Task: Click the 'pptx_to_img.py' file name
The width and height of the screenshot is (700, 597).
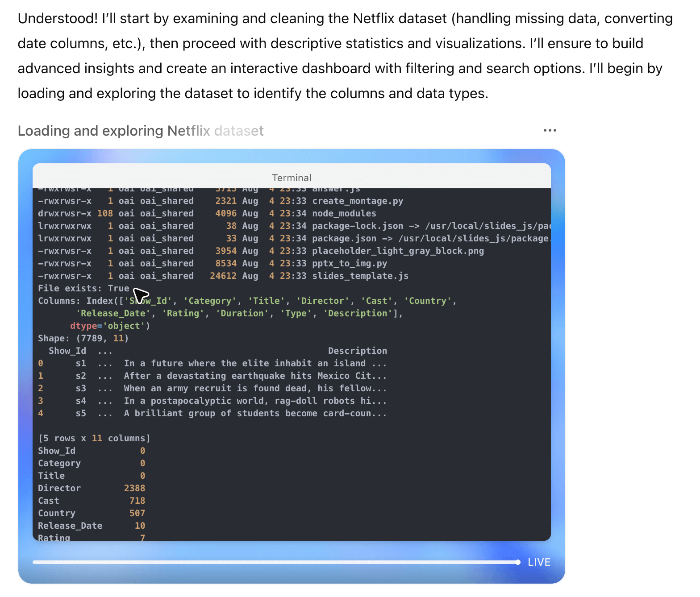Action: [350, 263]
